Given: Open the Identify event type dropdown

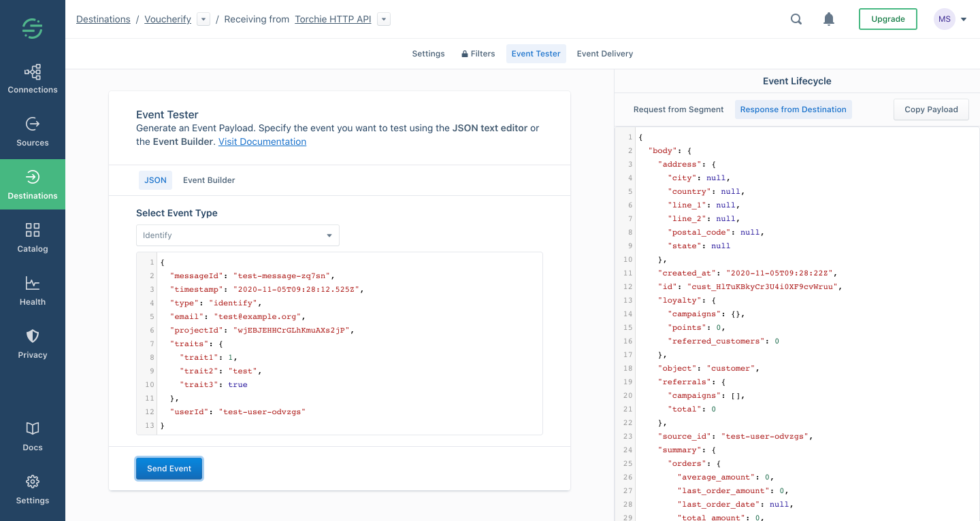Looking at the screenshot, I should [237, 235].
